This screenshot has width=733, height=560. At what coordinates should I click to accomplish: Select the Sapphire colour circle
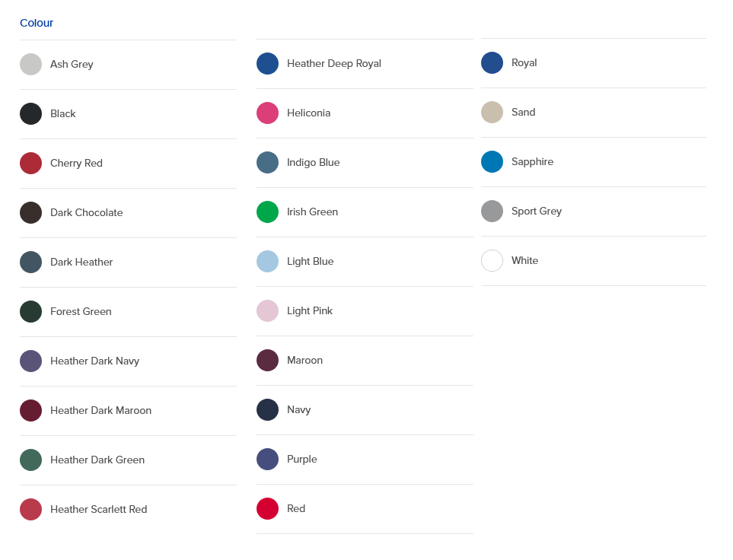pyautogui.click(x=492, y=162)
